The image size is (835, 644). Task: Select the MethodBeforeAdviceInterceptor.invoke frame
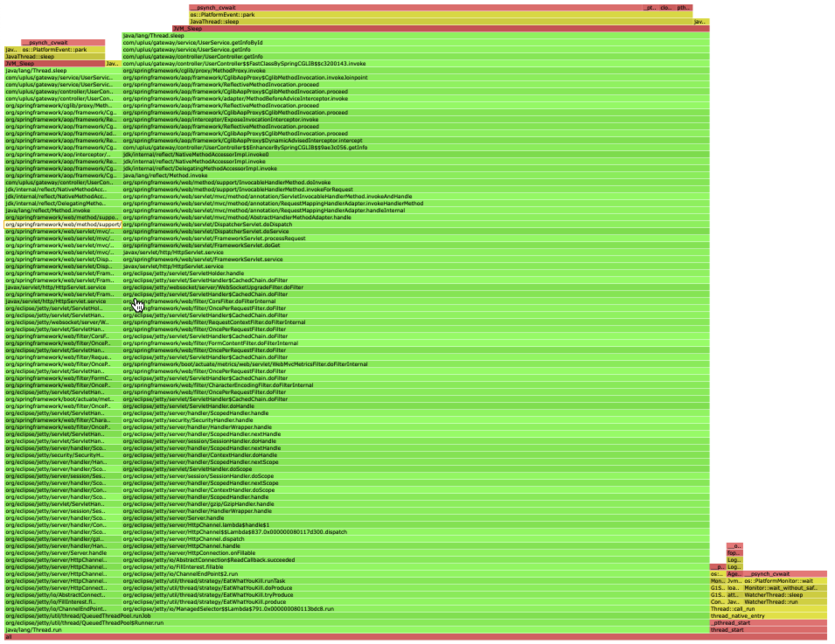point(415,99)
